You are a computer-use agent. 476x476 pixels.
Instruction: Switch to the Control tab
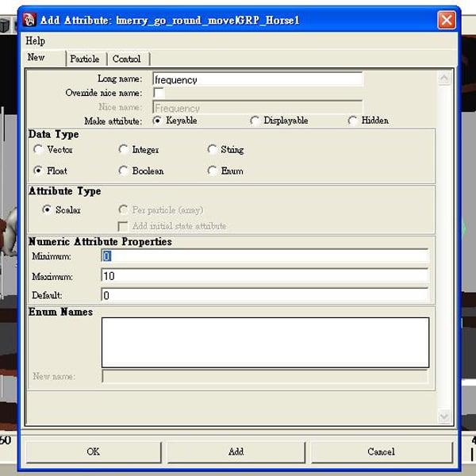coord(127,59)
